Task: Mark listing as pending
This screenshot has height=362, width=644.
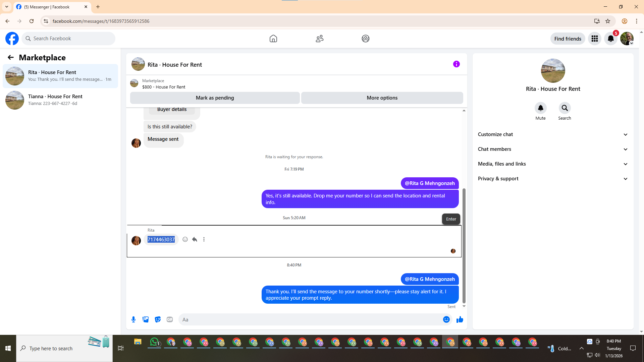Action: coord(215,98)
